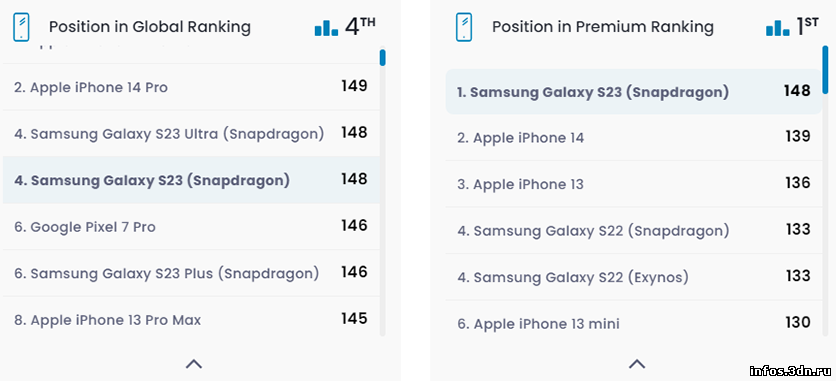
Task: Select Samsung Galaxy S23 Ultra (Snapdragon) entry
Action: (191, 133)
